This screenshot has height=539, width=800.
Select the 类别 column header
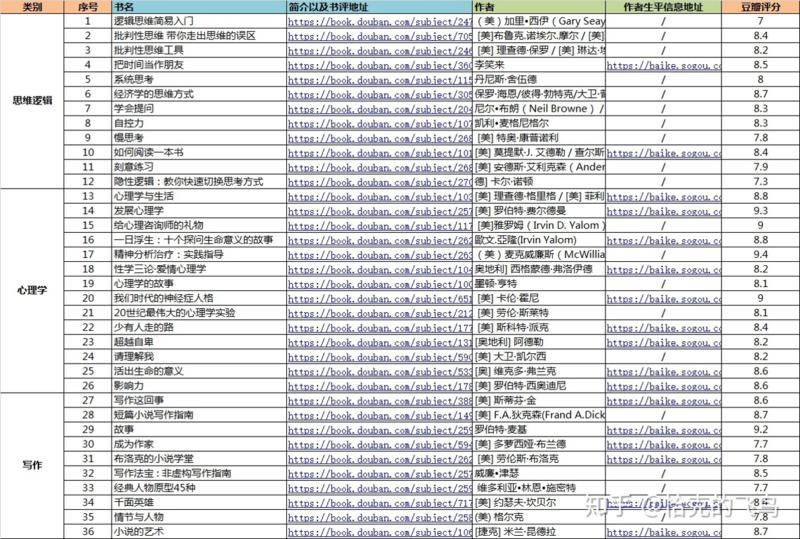tap(32, 7)
